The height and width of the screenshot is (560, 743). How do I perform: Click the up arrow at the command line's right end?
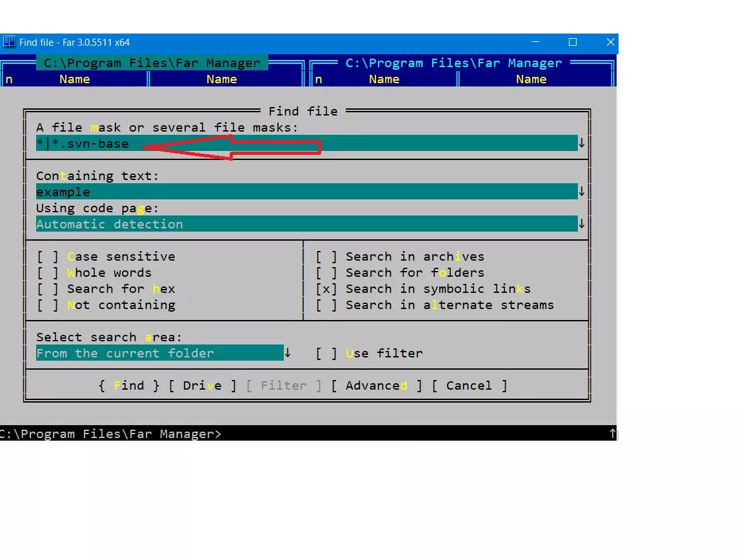pos(612,434)
